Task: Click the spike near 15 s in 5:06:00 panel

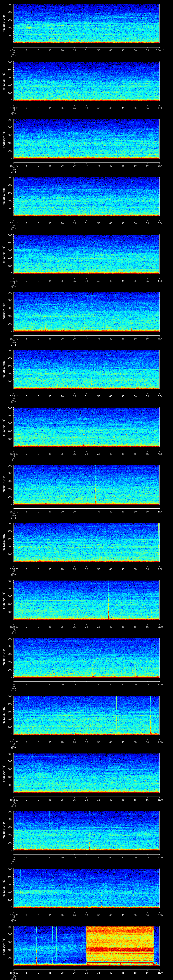Action: click(x=50, y=413)
